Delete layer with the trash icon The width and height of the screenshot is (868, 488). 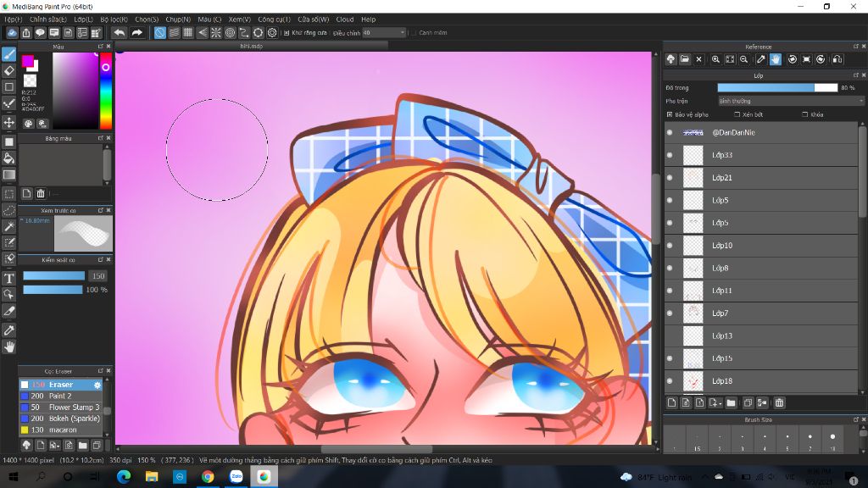pyautogui.click(x=780, y=402)
